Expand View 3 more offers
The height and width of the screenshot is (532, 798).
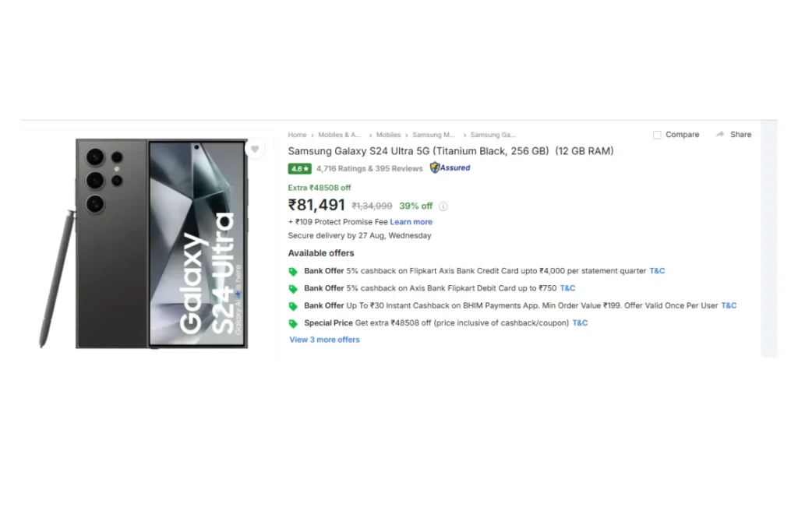pos(325,340)
